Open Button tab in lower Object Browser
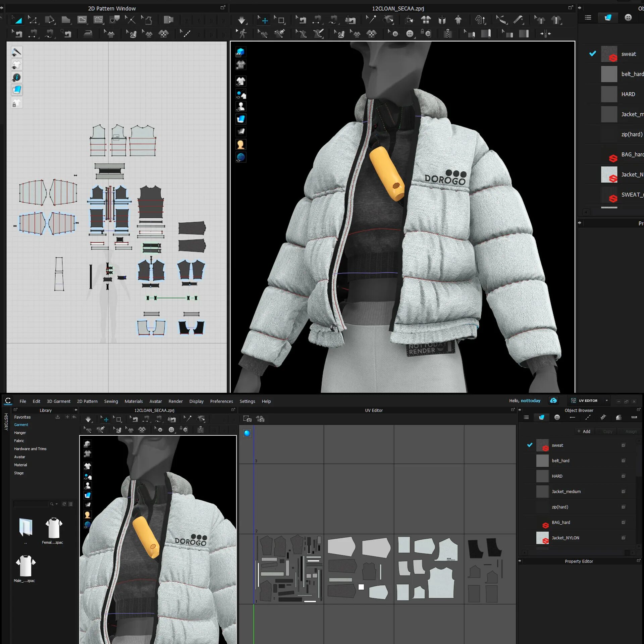This screenshot has height=644, width=644. pos(557,417)
